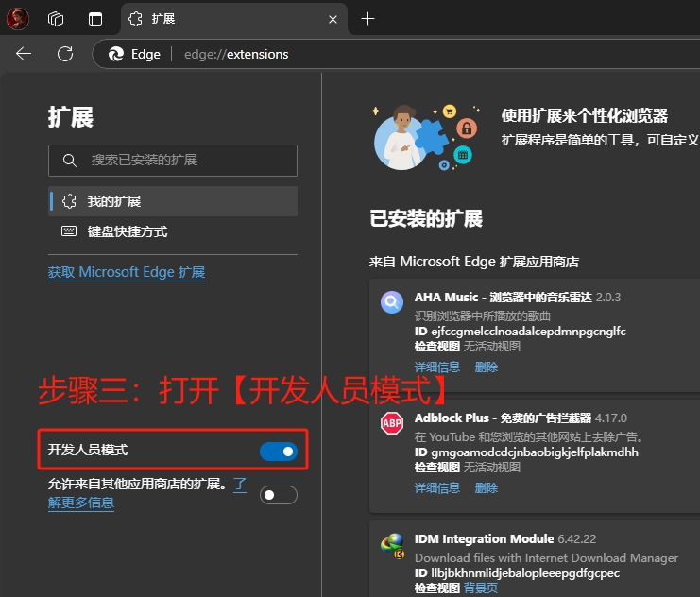The width and height of the screenshot is (700, 597).
Task: Click the Adblock Plus ID gmgoamodcdcjnbaobigkjelfplakmdhh
Action: [x=535, y=452]
